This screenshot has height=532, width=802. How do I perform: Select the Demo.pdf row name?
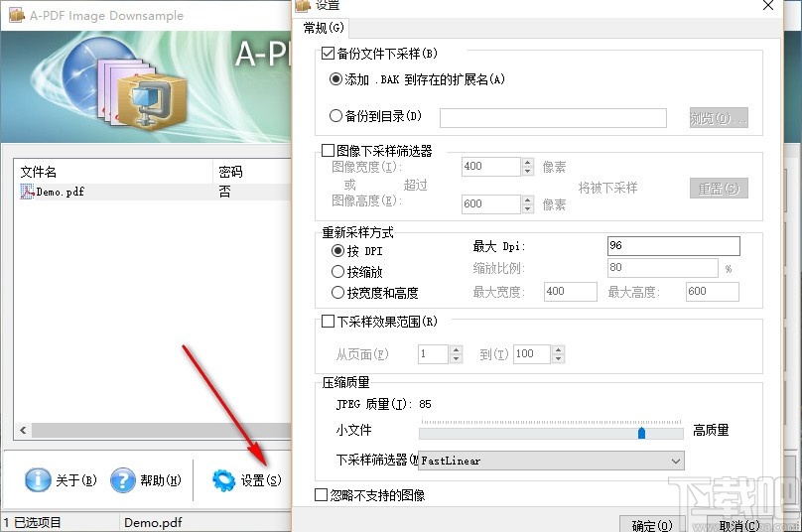60,192
